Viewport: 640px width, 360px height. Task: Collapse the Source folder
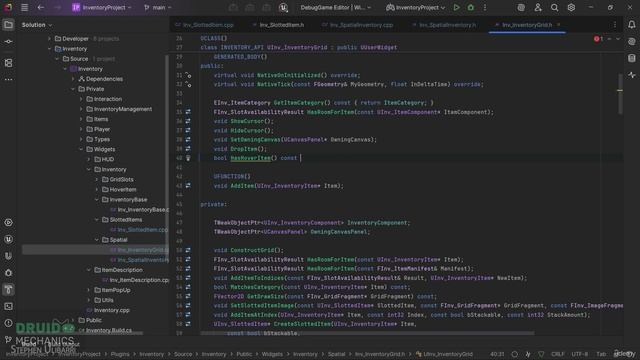pyautogui.click(x=57, y=59)
